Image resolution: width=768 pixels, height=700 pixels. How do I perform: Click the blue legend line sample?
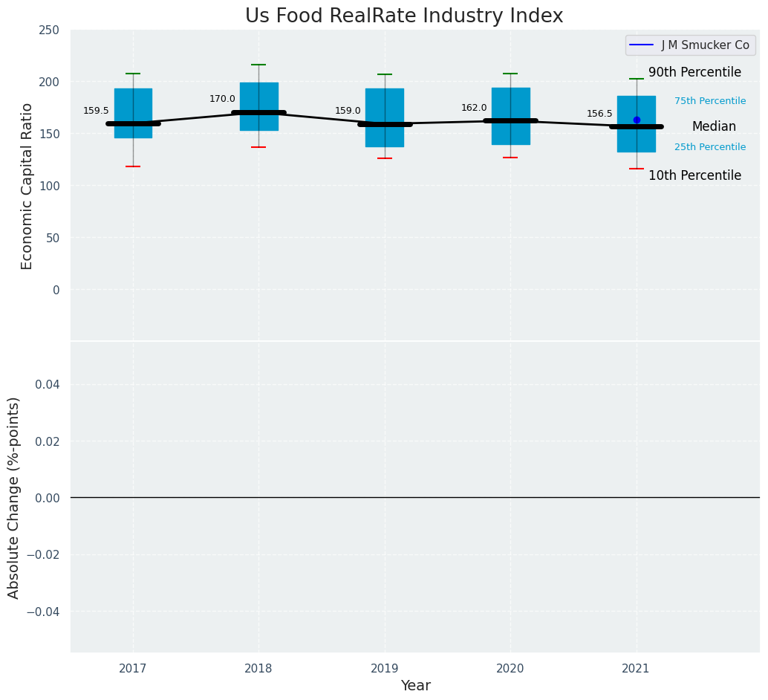(642, 45)
